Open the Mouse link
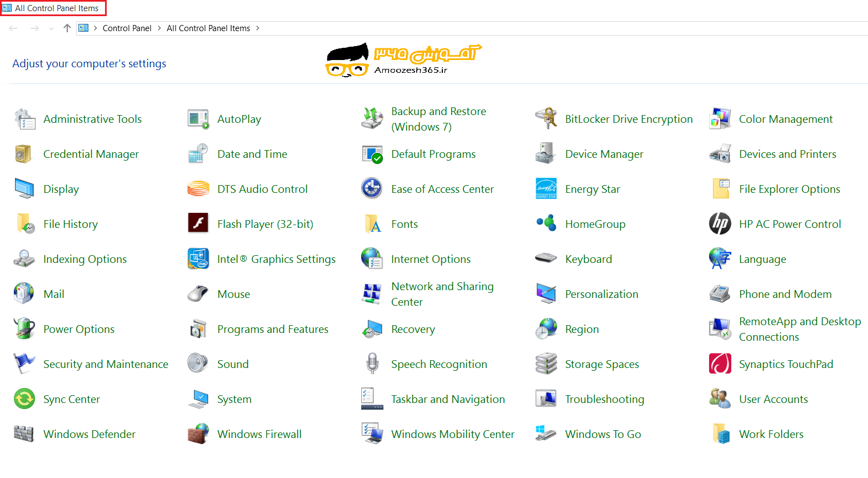 [x=233, y=294]
